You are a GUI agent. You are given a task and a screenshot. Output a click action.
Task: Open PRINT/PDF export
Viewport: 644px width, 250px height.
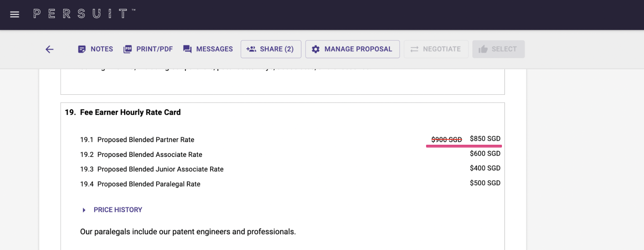click(x=148, y=49)
